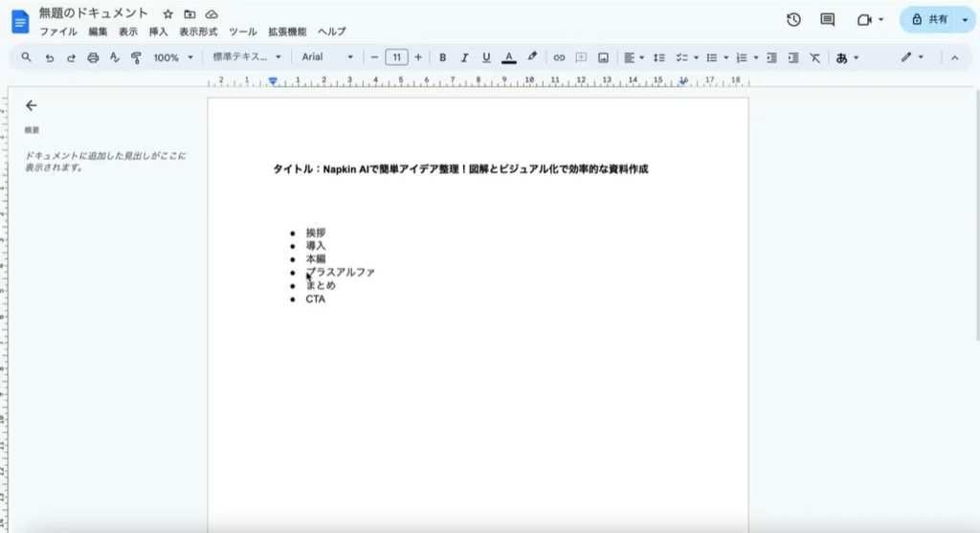Screen dimensions: 980x533
Task: Open the comments panel icon
Action: (828, 19)
